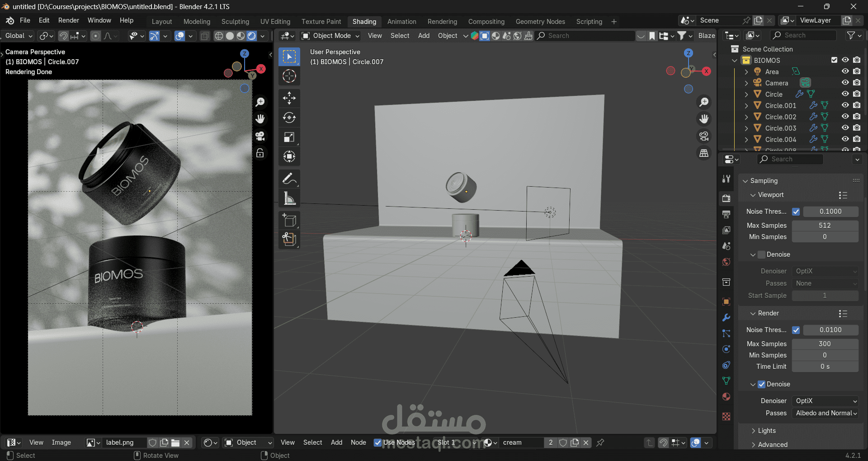This screenshot has height=461, width=868.
Task: Toggle camera view in the User Perspective viewport
Action: click(704, 136)
